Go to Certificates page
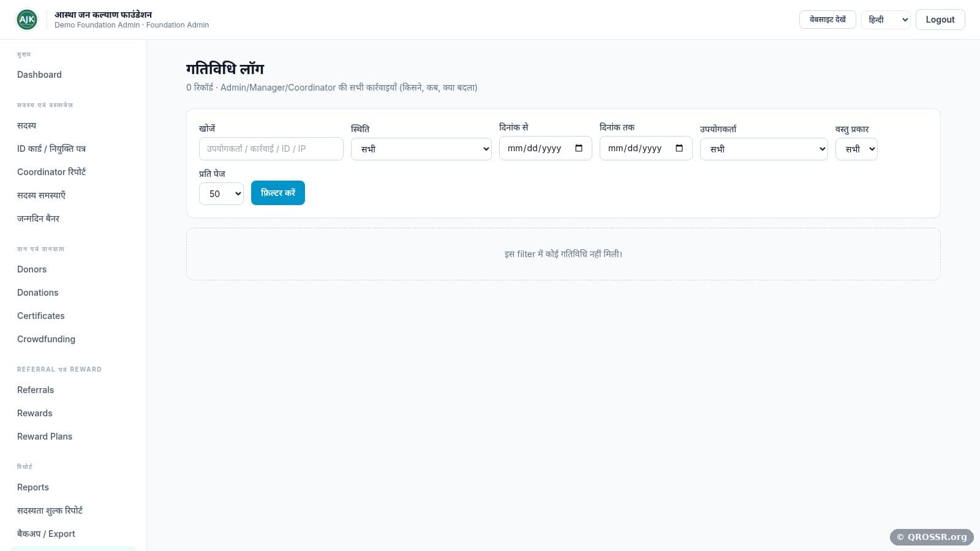The width and height of the screenshot is (980, 551). [x=41, y=316]
